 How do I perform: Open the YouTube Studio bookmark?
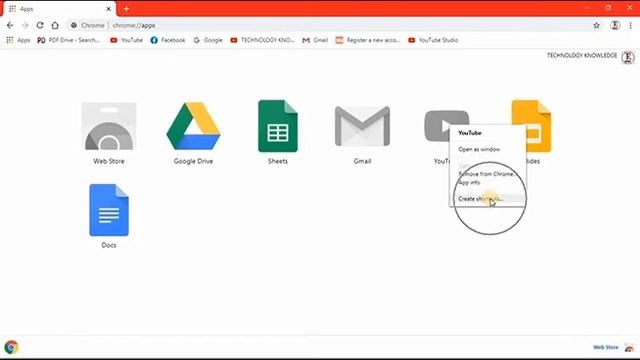point(433,40)
